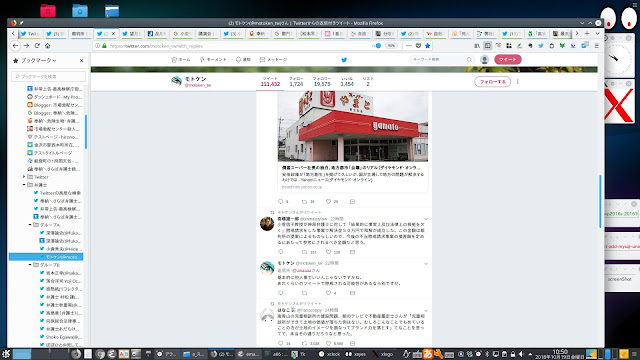Open the 高橋雄一郎 tweet chevron menu

(426, 219)
